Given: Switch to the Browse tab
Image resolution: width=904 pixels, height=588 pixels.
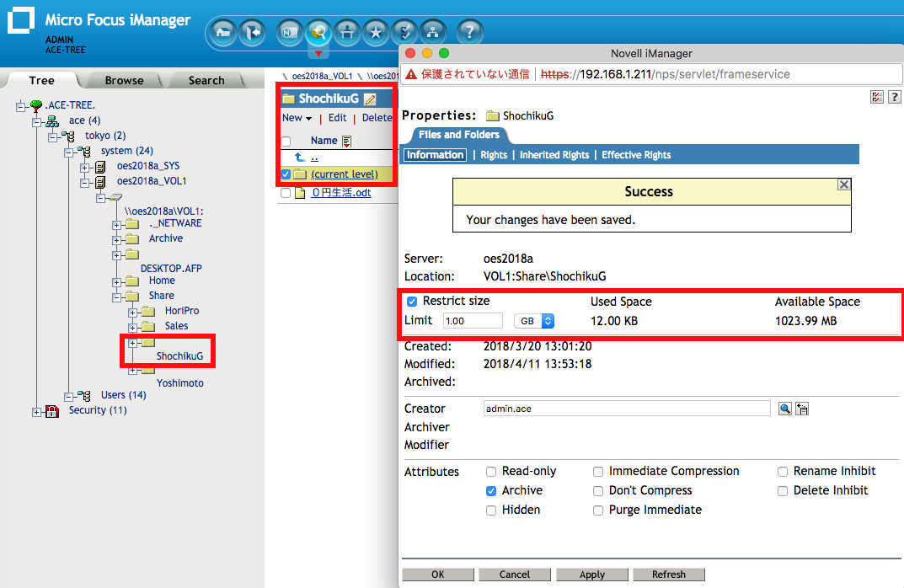Looking at the screenshot, I should pyautogui.click(x=124, y=81).
